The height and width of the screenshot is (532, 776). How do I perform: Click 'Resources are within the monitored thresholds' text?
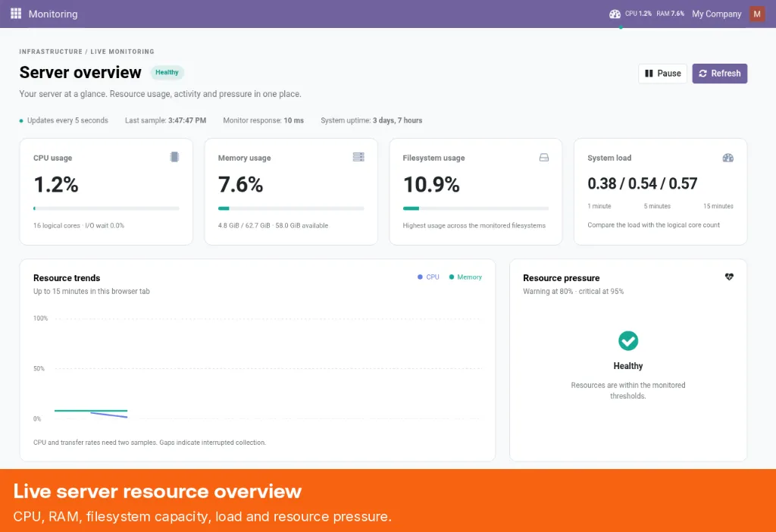point(628,390)
